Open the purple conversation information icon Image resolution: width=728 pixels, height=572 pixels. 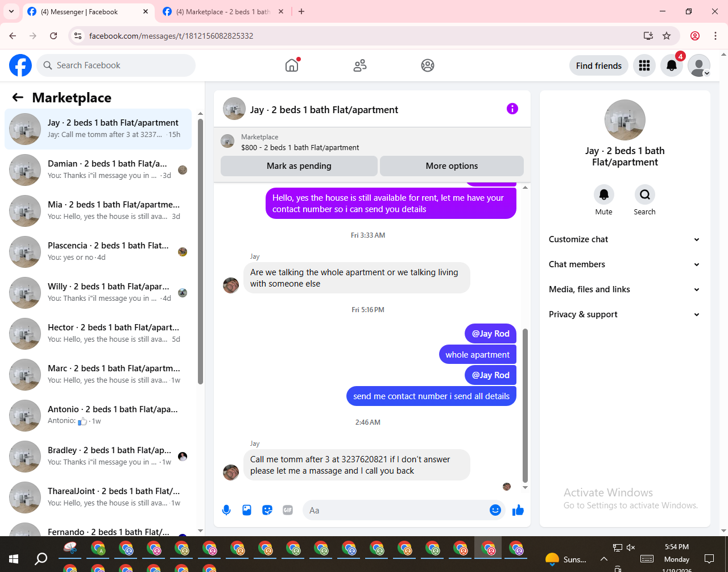tap(512, 109)
